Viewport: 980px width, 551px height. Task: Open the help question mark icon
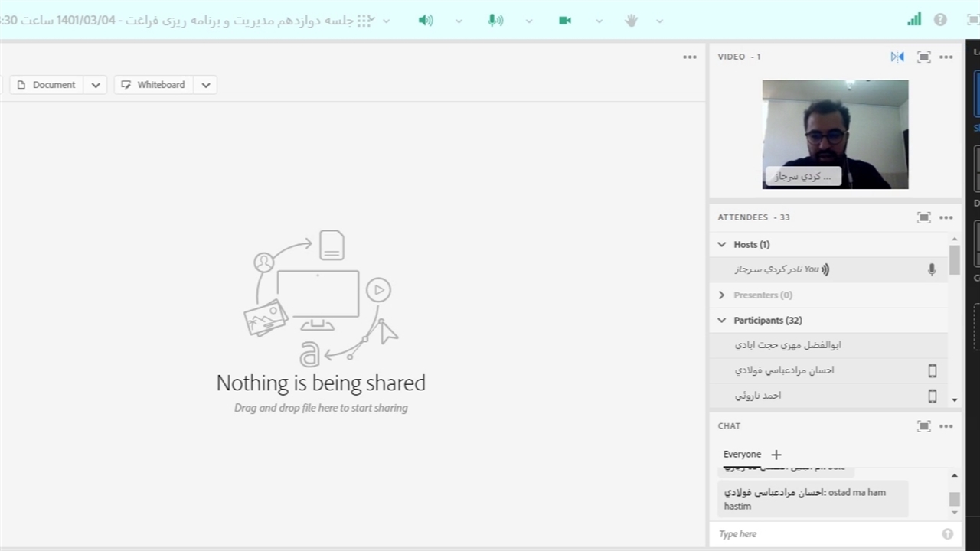940,20
